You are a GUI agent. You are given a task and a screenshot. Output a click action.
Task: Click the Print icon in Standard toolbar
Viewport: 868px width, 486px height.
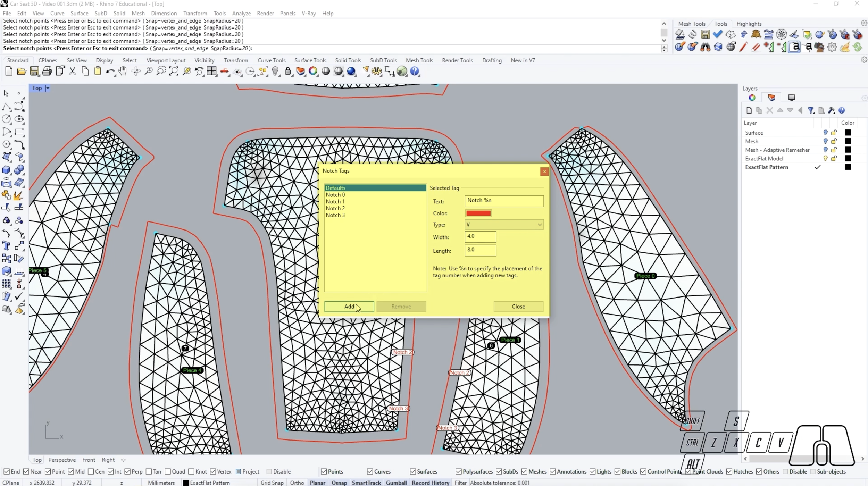47,72
